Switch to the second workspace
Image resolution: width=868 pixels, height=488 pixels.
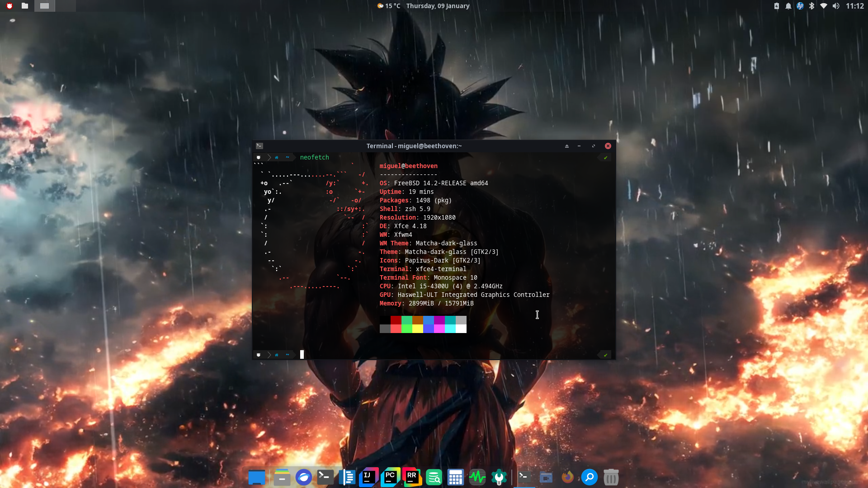65,6
